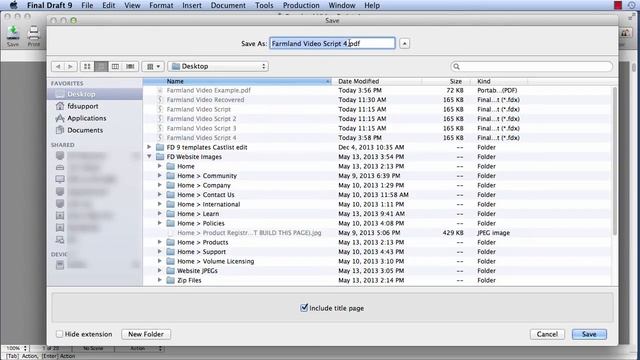Expand Home > Contact Us folder
The height and width of the screenshot is (360, 640).
(160, 195)
